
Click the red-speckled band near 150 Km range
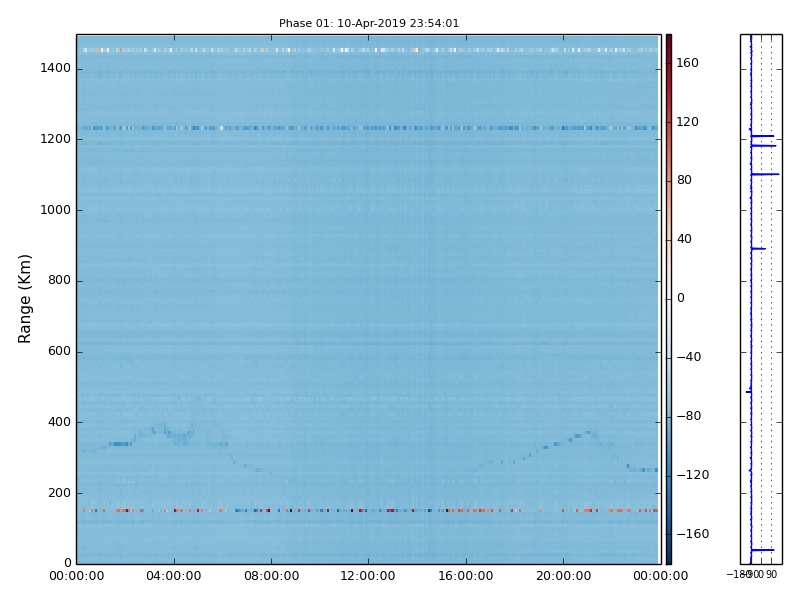(368, 510)
